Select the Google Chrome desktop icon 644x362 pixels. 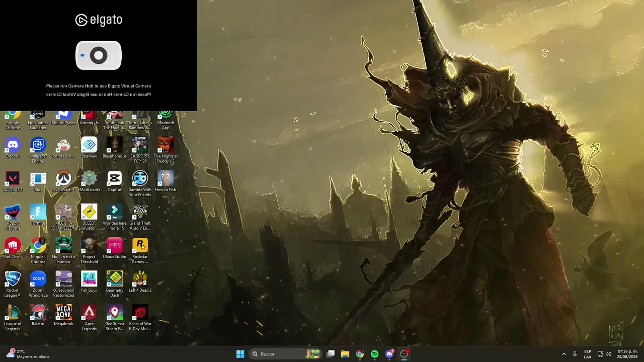pos(13,121)
